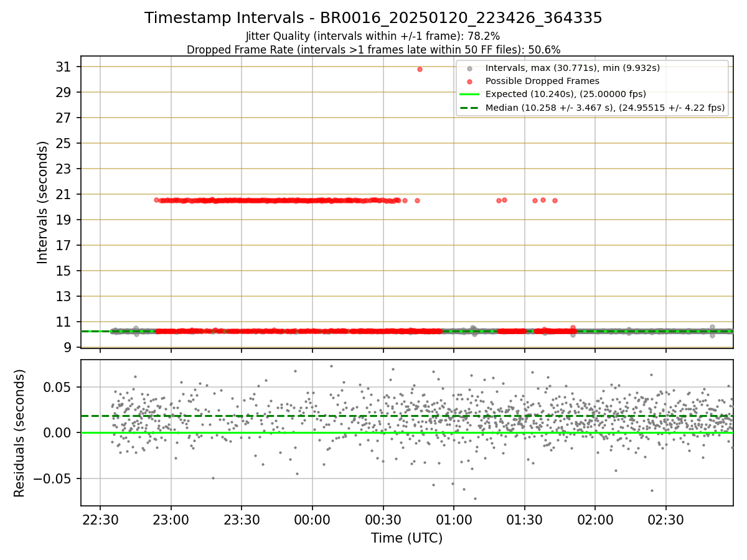Click the x-axis tick label "22:30"
This screenshot has height=560, width=747.
pos(100,520)
